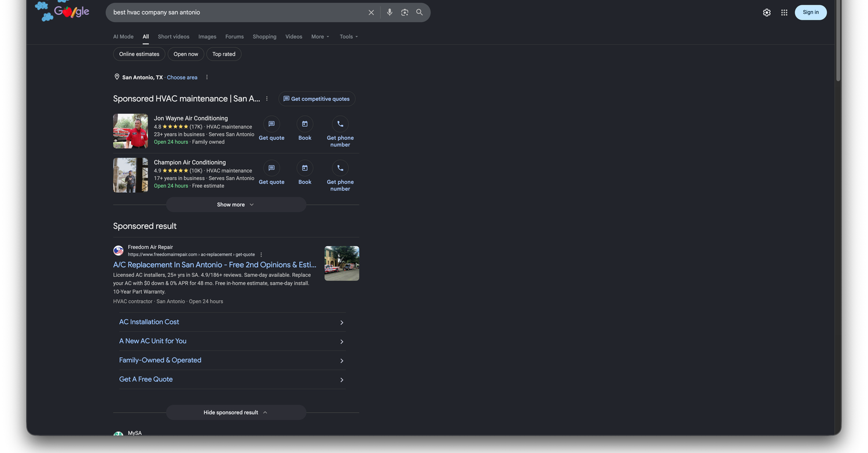Open quick settings gear icon
Image resolution: width=868 pixels, height=453 pixels.
point(767,13)
